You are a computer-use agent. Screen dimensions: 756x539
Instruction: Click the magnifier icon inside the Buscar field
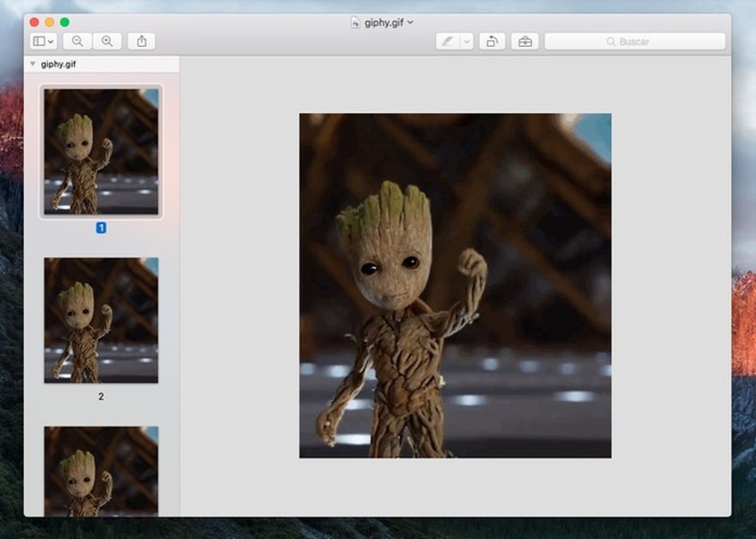pyautogui.click(x=611, y=41)
